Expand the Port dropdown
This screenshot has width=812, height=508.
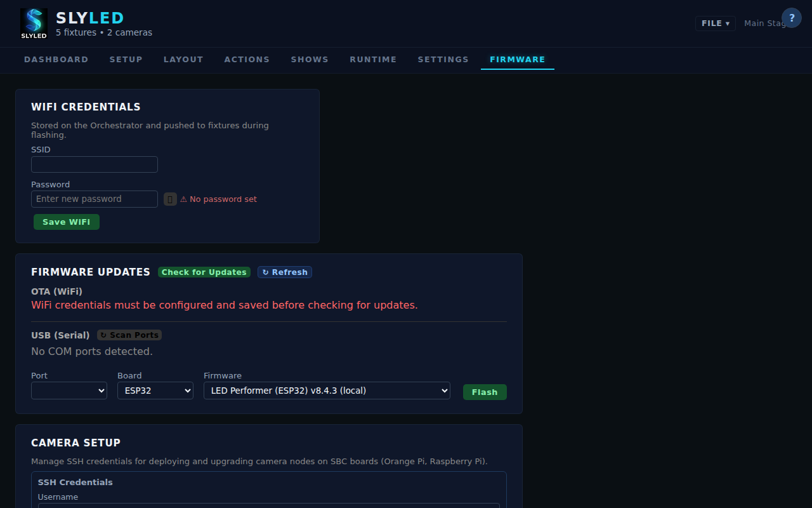click(69, 391)
